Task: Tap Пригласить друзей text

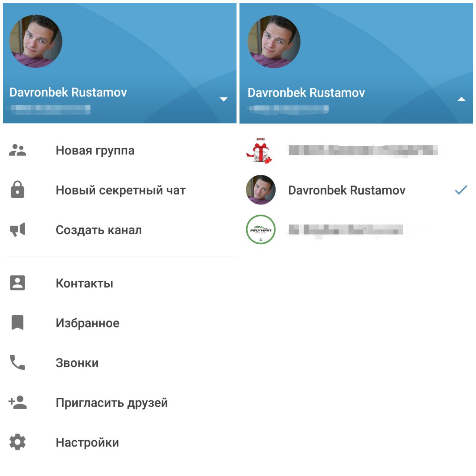Action: [x=112, y=403]
